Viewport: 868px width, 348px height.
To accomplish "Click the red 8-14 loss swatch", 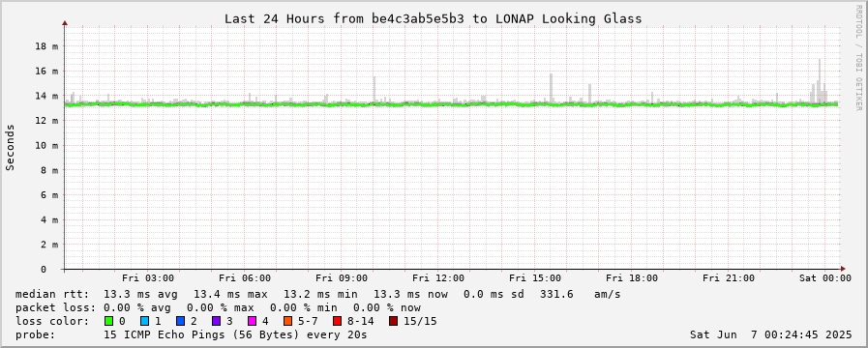I will point(337,321).
